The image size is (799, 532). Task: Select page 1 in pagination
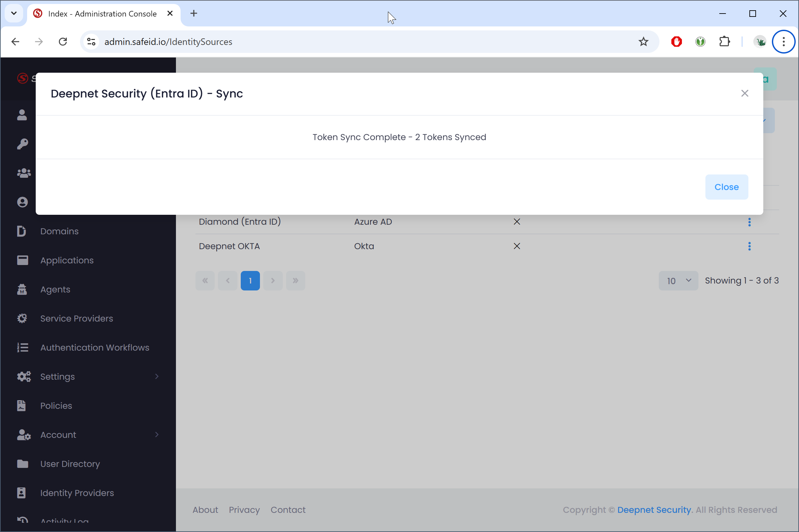250,281
